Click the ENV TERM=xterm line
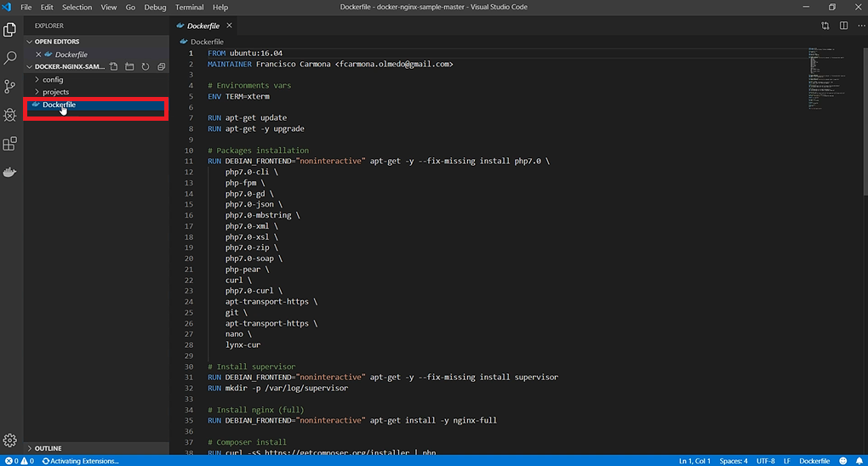This screenshot has height=466, width=868. point(238,96)
